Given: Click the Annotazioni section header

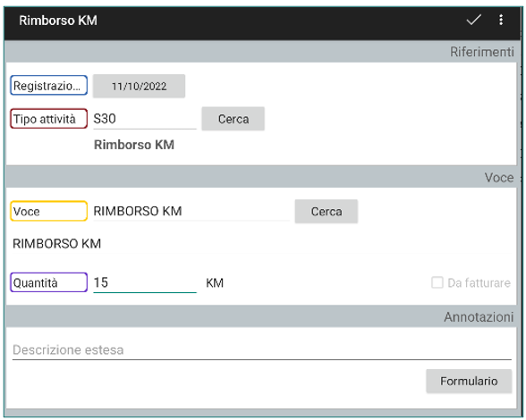Looking at the screenshot, I should click(x=479, y=316).
